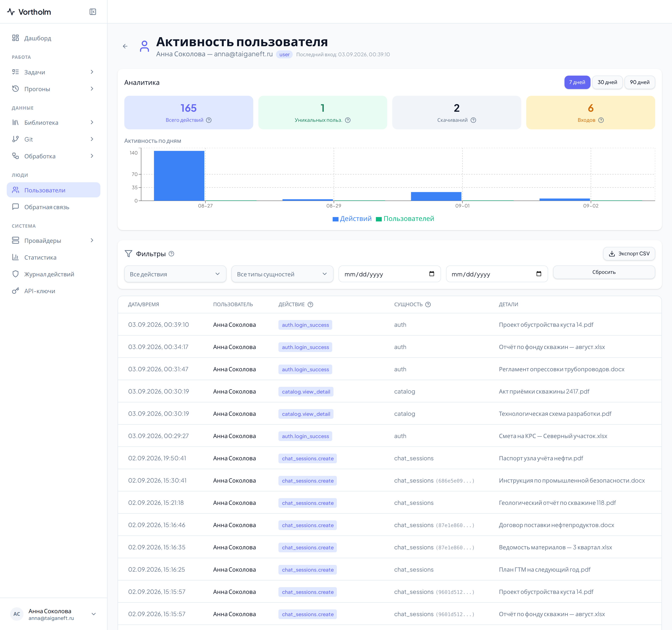Click the Пользователей green legend swatch
The image size is (672, 630).
click(379, 219)
